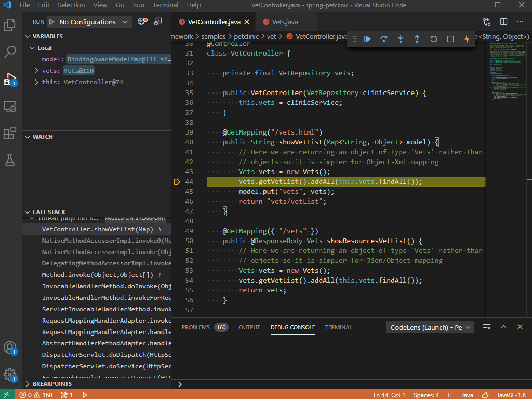Screen dimensions: 532x399
Task: Toggle panel maximize with the chevron
Action: [503, 327]
